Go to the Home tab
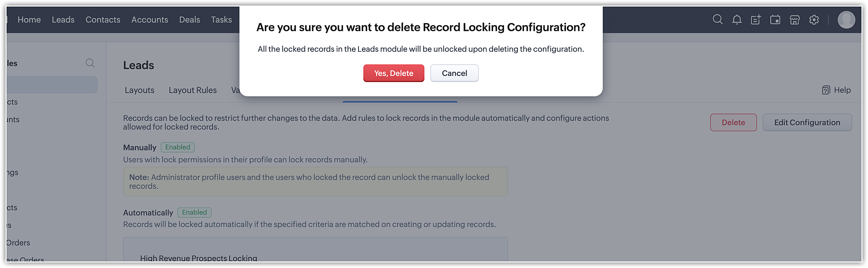The image size is (868, 268). tap(29, 20)
